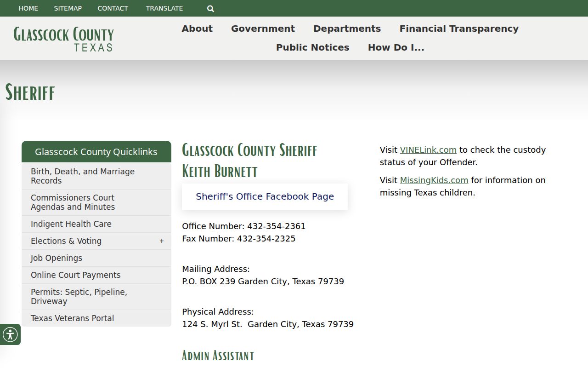Screen dimensions: 588x368
Task: Open the About menu
Action: [197, 29]
